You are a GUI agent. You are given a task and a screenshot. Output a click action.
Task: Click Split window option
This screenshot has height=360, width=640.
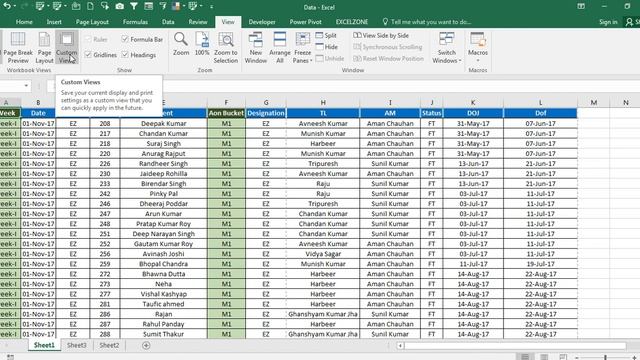[x=326, y=36]
